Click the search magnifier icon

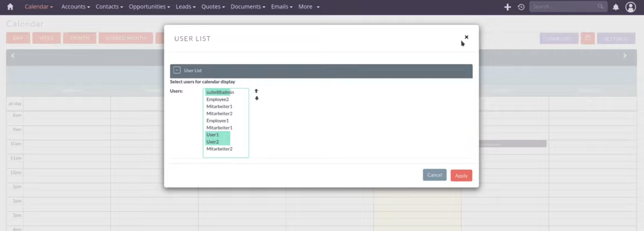(600, 6)
